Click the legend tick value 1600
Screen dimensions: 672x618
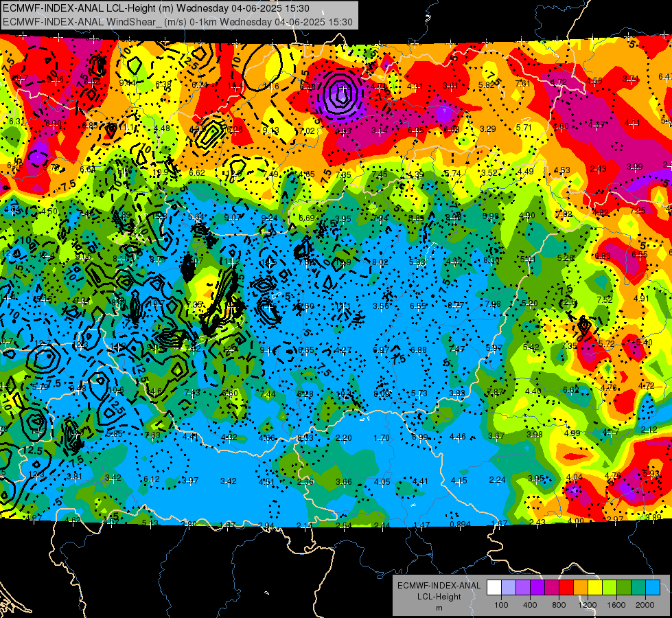[x=616, y=605]
